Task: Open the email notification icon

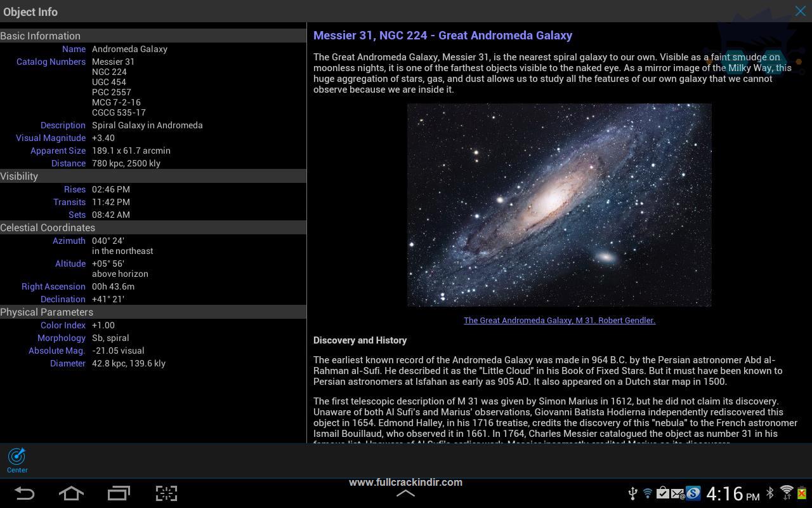Action: tap(677, 493)
